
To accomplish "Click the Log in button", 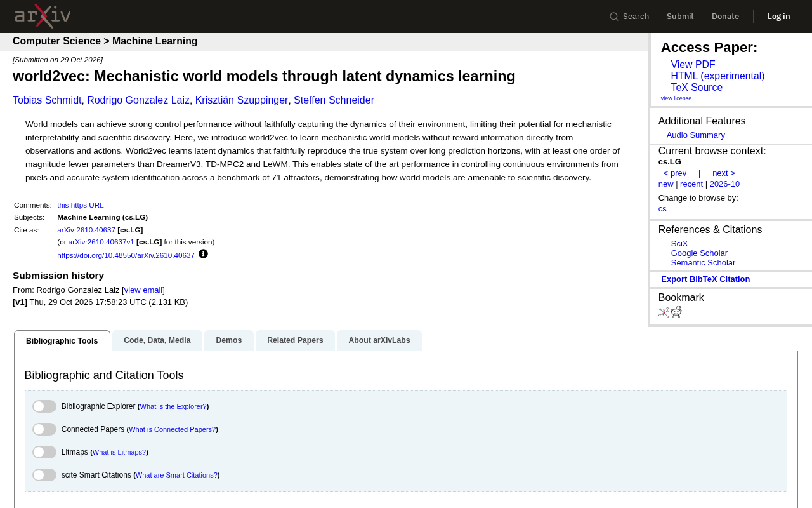I will 779,17.
